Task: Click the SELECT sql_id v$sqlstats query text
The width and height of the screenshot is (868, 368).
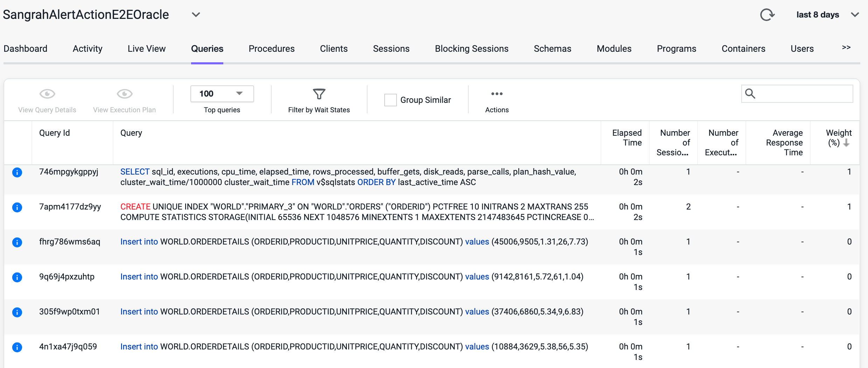Action: (348, 177)
